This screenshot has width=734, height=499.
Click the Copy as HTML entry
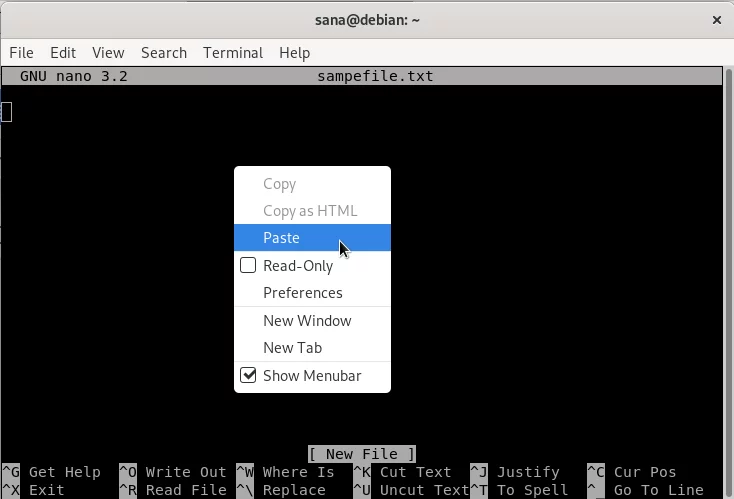[312, 211]
